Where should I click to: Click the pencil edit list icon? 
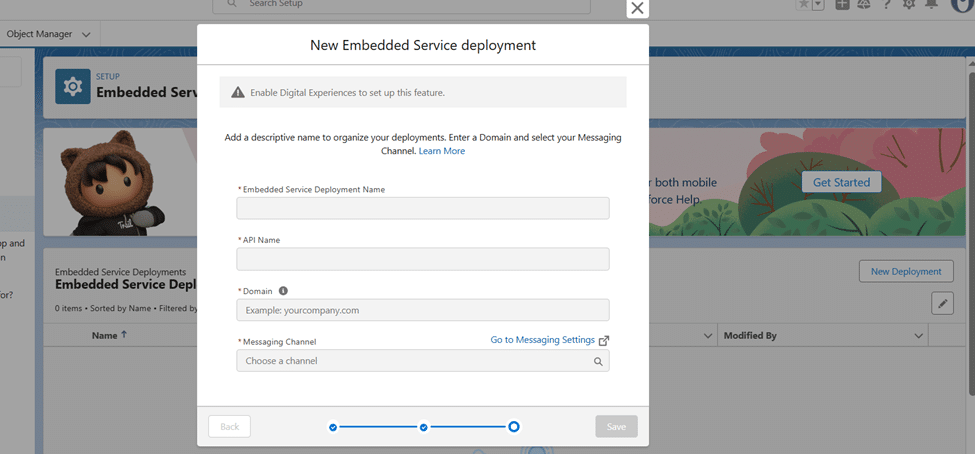[x=942, y=303]
